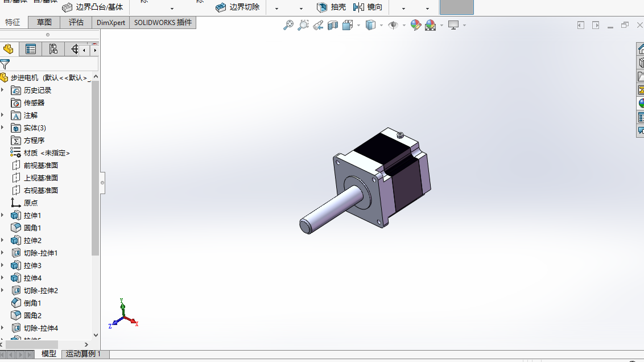Expand the 实体(3) tree node

(2, 128)
